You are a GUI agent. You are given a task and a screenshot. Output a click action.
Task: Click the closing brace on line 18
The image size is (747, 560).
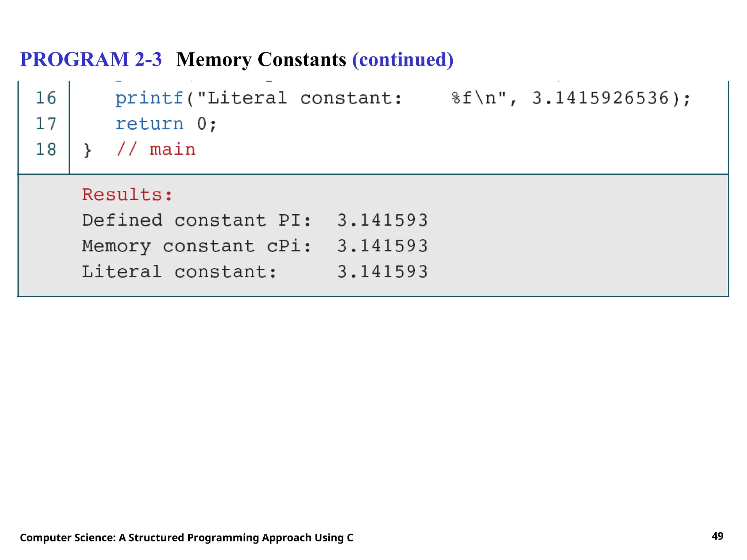point(87,150)
